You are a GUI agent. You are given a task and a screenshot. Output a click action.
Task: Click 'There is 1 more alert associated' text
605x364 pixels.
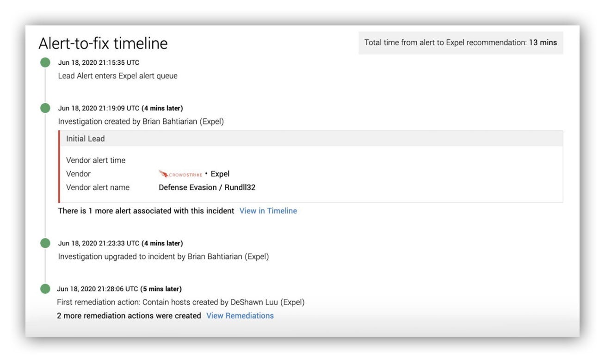146,211
